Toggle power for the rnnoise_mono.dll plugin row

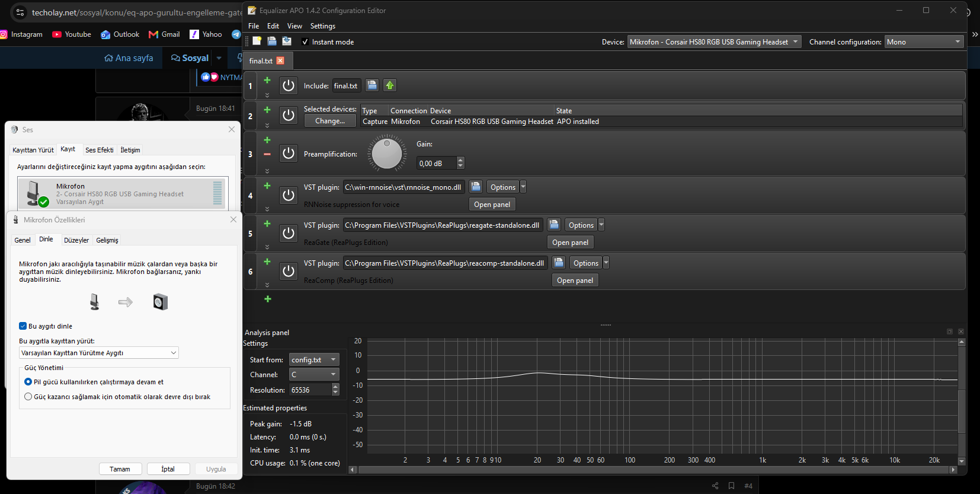[289, 195]
